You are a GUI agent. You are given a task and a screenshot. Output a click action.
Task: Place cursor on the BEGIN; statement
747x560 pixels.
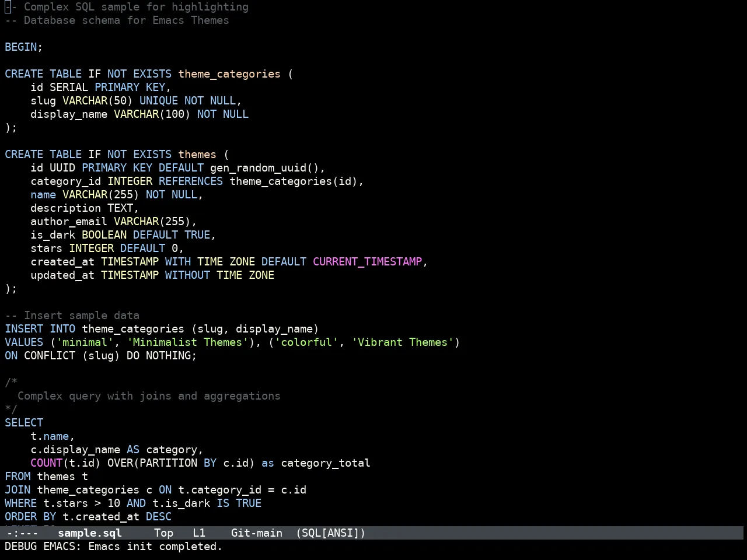(24, 47)
